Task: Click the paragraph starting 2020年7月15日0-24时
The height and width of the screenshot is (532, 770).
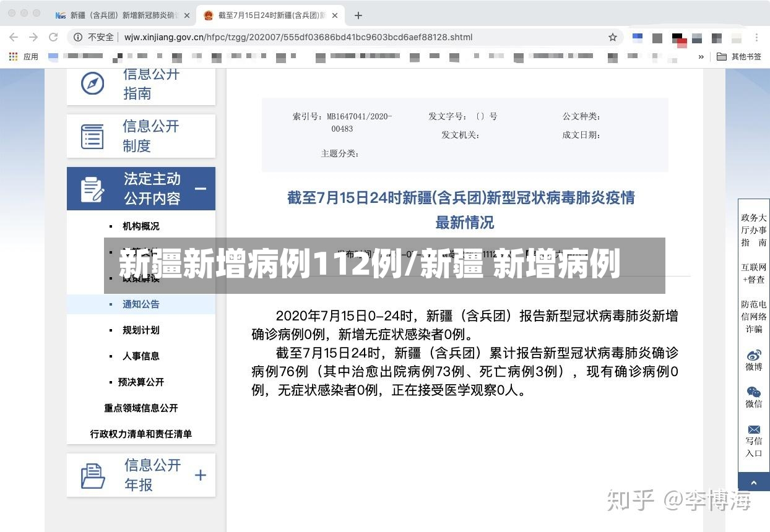Action: 465,325
